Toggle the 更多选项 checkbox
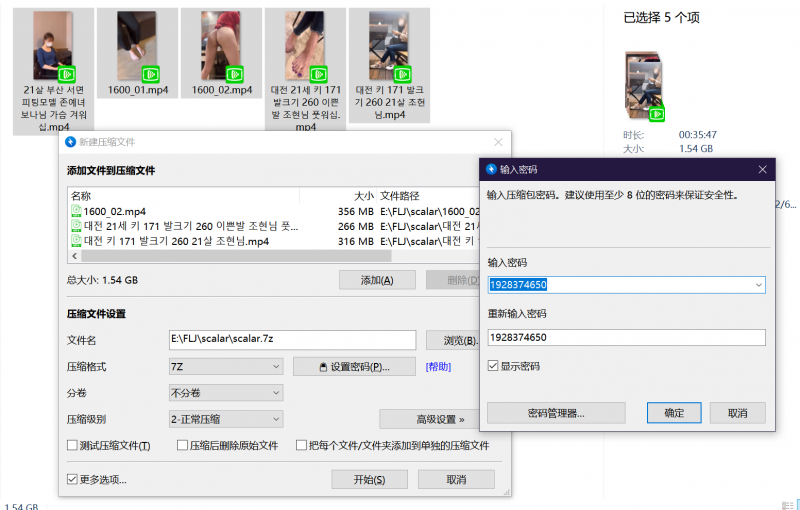The image size is (800, 510). point(72,479)
